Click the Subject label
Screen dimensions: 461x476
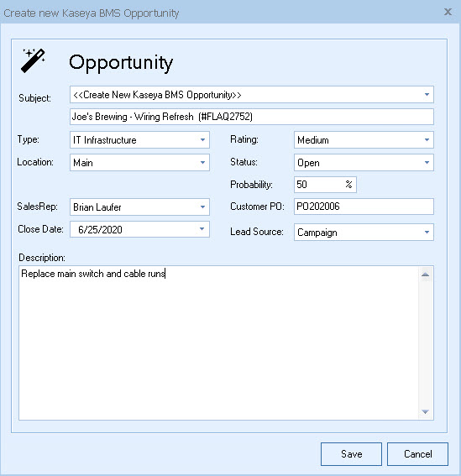point(35,98)
